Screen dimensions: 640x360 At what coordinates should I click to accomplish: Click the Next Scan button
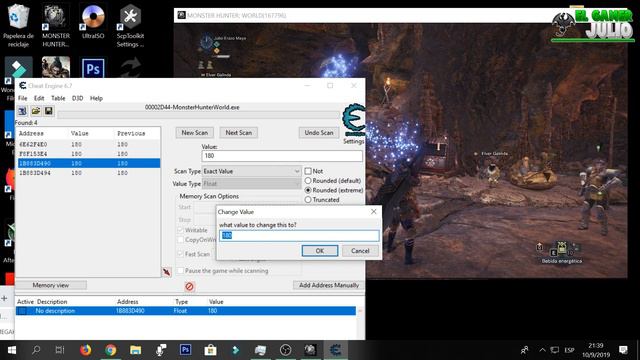[x=239, y=133]
